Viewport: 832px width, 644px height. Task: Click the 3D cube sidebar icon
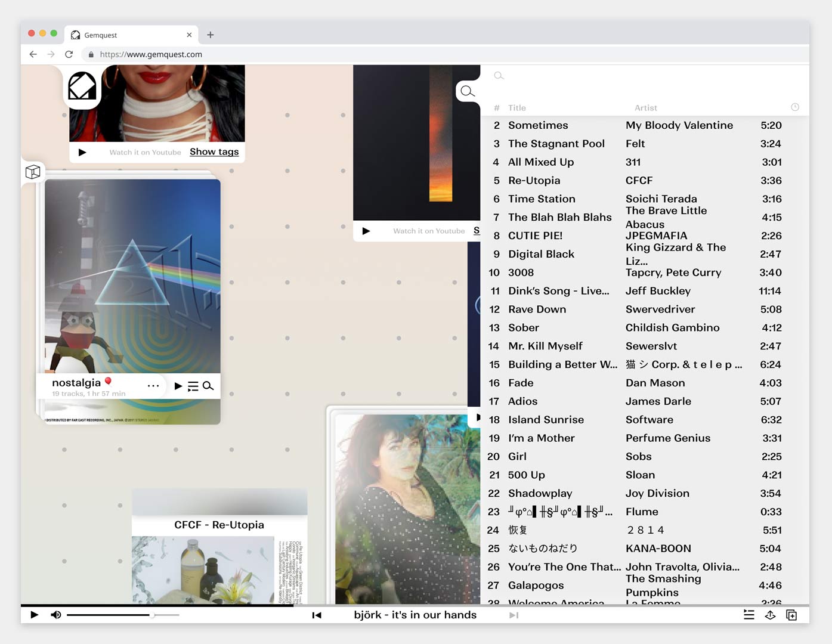point(33,172)
